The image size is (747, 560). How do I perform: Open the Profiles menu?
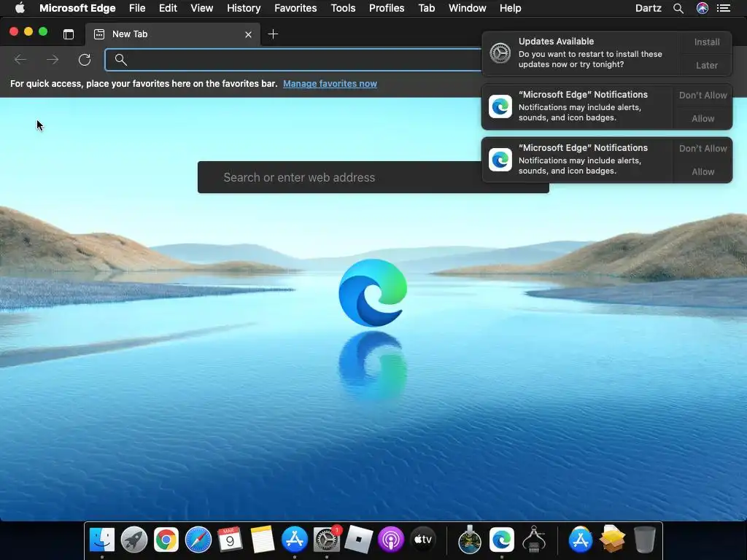(387, 8)
